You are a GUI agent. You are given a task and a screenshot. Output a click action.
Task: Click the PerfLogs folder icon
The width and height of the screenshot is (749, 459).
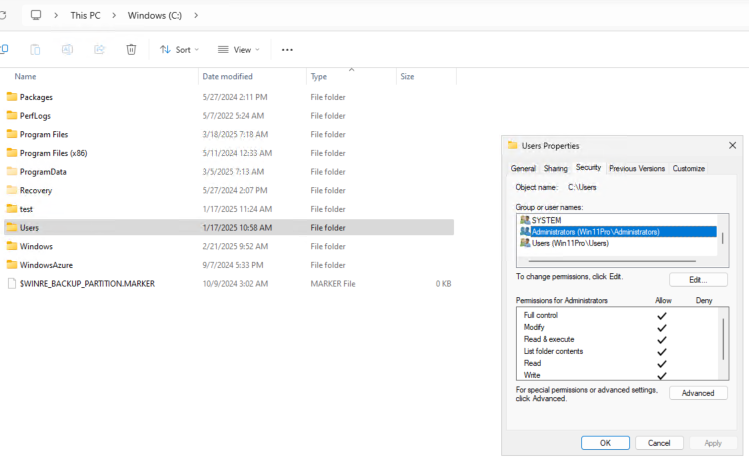click(x=12, y=115)
